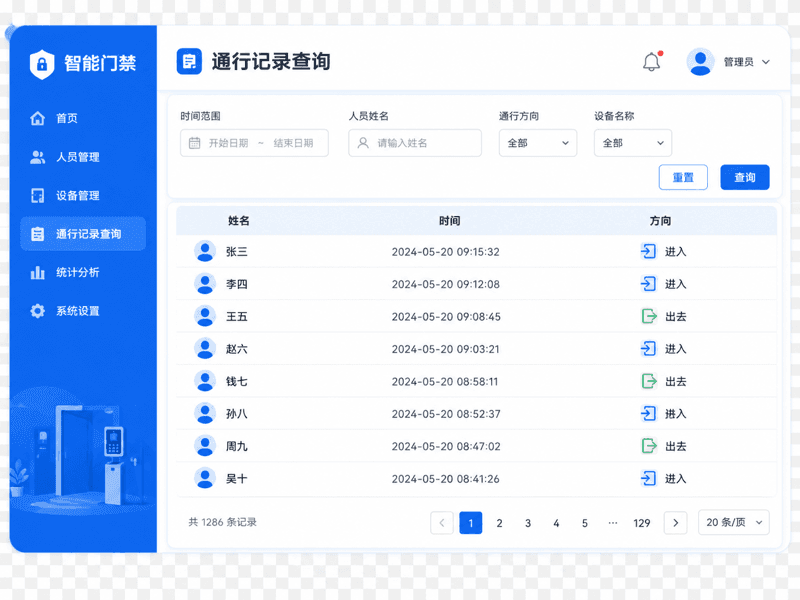Viewport: 800px width, 600px height.
Task: Expand the 设备名称 dropdown
Action: click(633, 143)
